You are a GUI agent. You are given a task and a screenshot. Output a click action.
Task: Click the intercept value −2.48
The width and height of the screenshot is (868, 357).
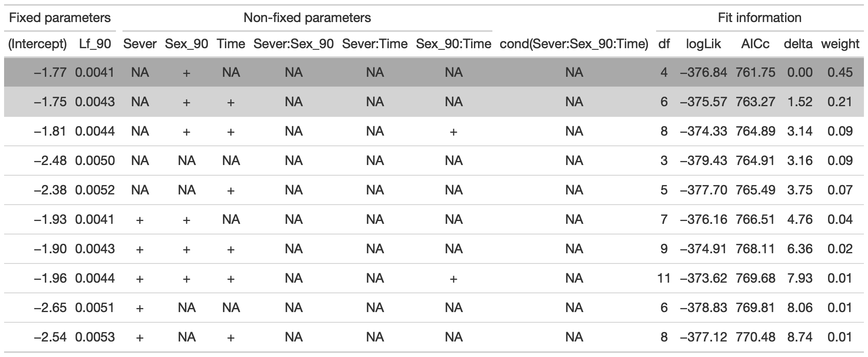click(50, 161)
